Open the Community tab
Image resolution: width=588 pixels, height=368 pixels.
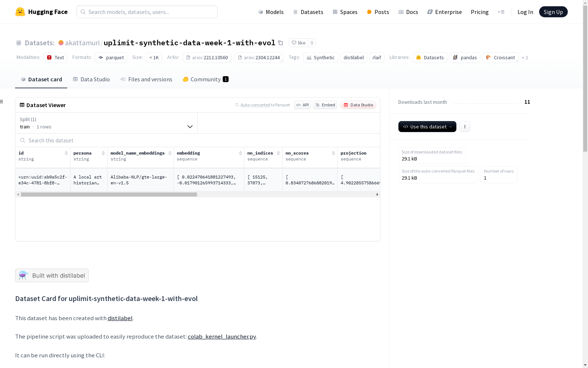[x=206, y=79]
